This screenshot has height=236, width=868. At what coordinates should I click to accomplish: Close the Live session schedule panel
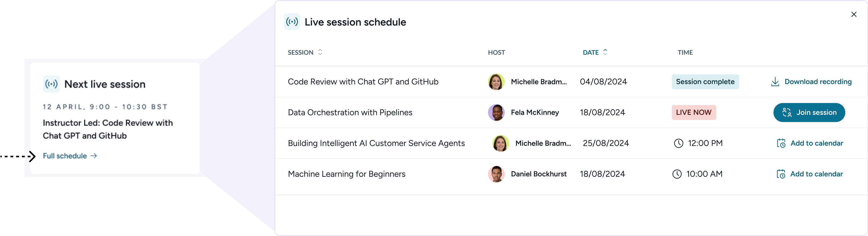pos(853,15)
